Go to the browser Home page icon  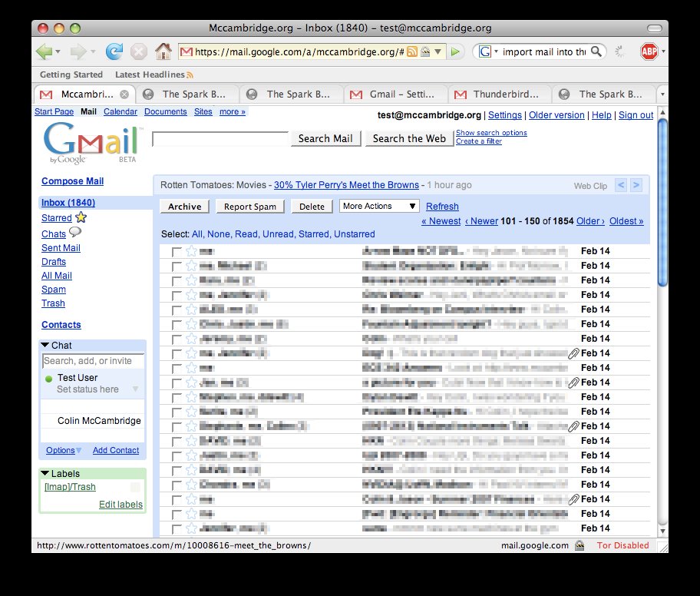[163, 51]
